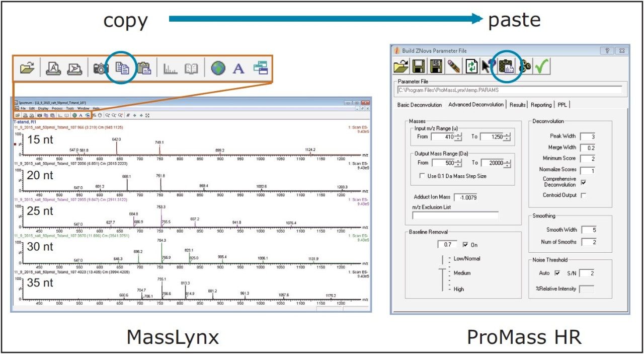Click the enlarged open-book library icon
This screenshot has width=644, height=354.
click(x=191, y=68)
